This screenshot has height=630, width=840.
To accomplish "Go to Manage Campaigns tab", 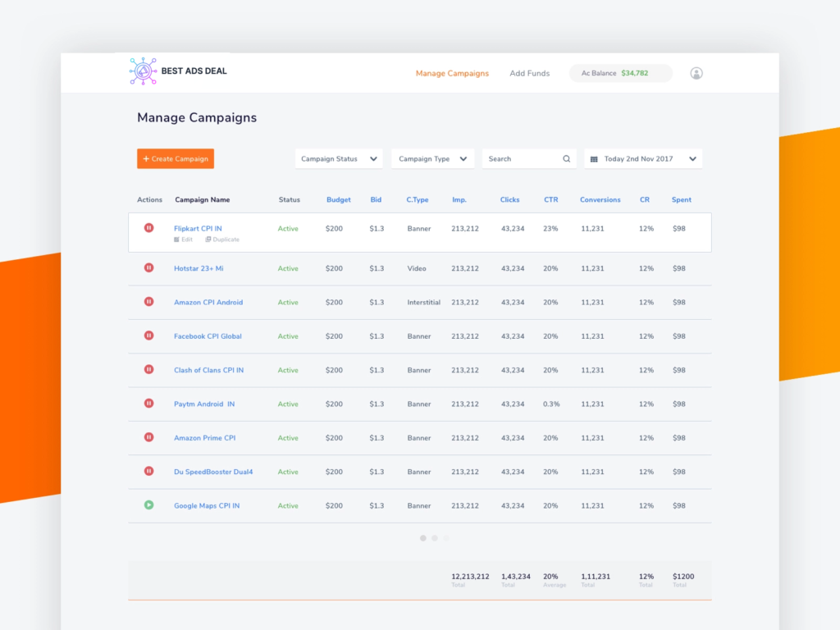I will coord(452,74).
